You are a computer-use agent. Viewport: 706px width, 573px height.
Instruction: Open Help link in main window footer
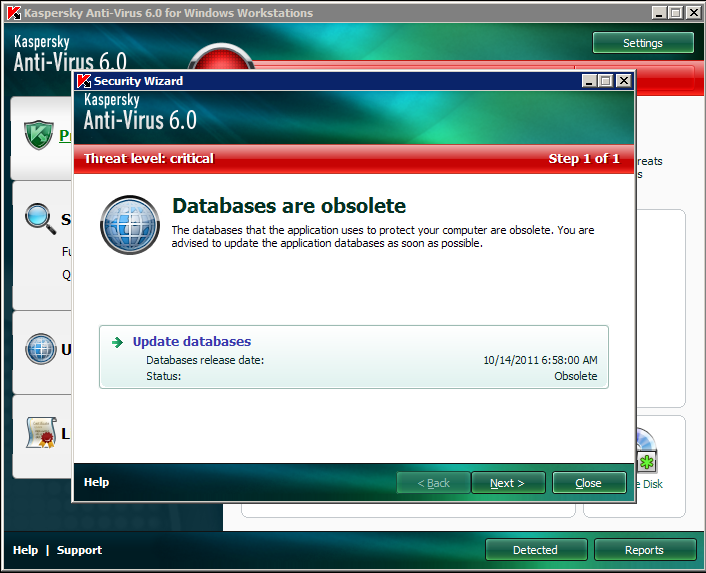click(x=25, y=550)
